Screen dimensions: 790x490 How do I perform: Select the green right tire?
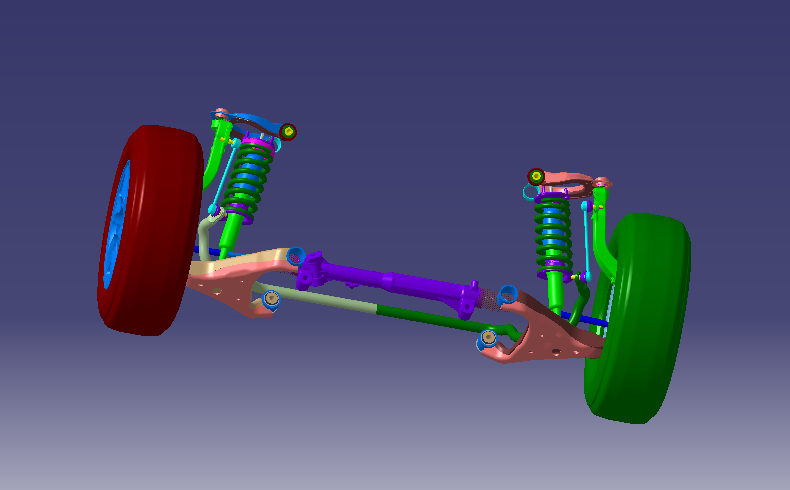click(x=640, y=318)
